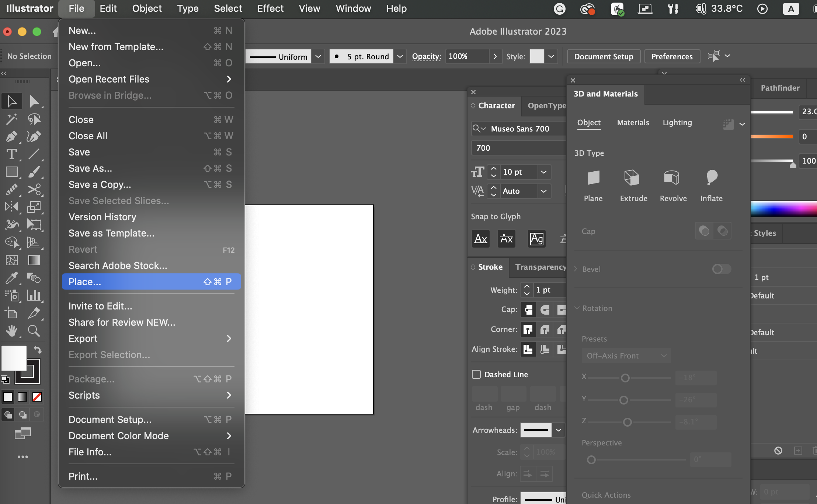Switch to the Materials tab
Viewport: 817px width, 504px height.
click(x=633, y=123)
